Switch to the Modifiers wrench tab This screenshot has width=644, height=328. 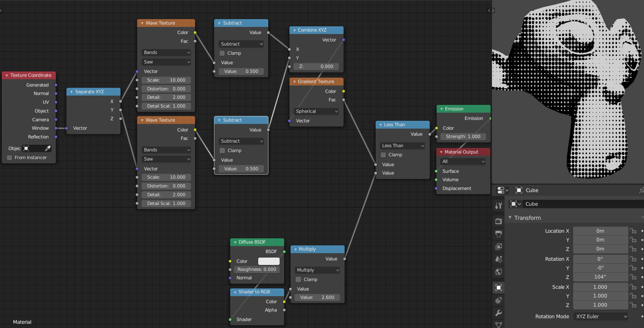click(499, 313)
